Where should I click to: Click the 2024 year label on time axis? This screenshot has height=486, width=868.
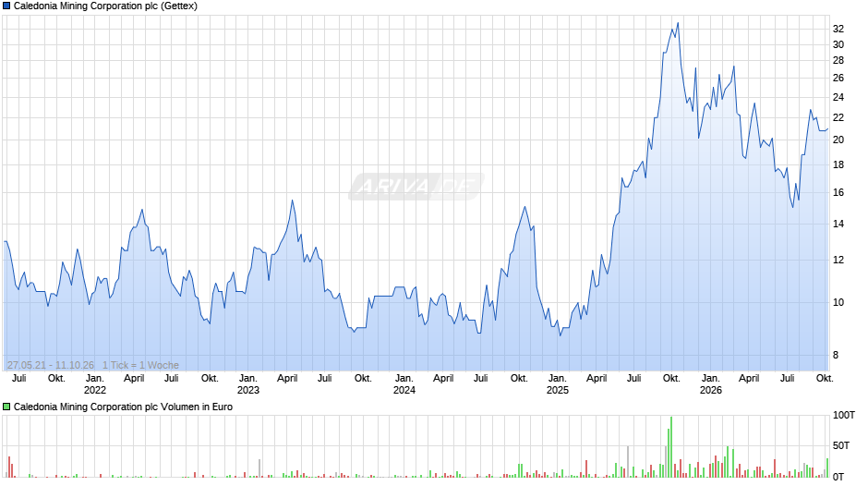(404, 390)
